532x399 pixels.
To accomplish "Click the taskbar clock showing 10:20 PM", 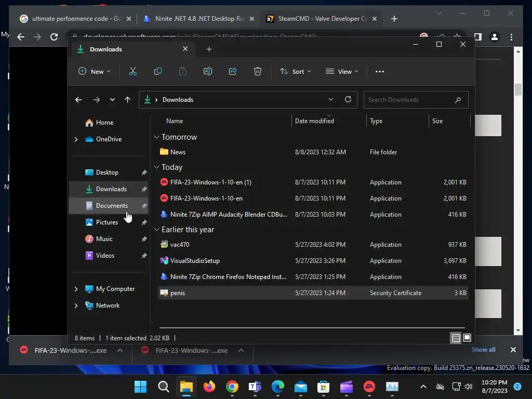I will coord(495,387).
